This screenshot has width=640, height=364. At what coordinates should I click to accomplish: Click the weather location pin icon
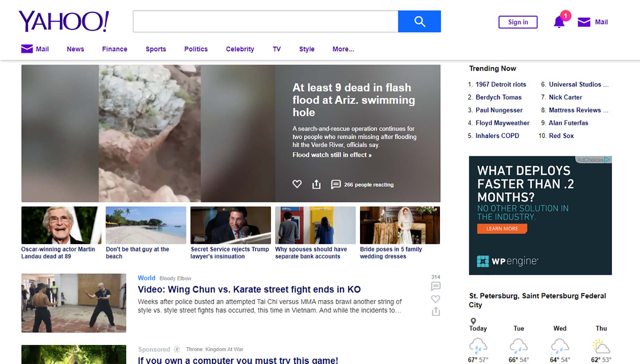point(473,321)
